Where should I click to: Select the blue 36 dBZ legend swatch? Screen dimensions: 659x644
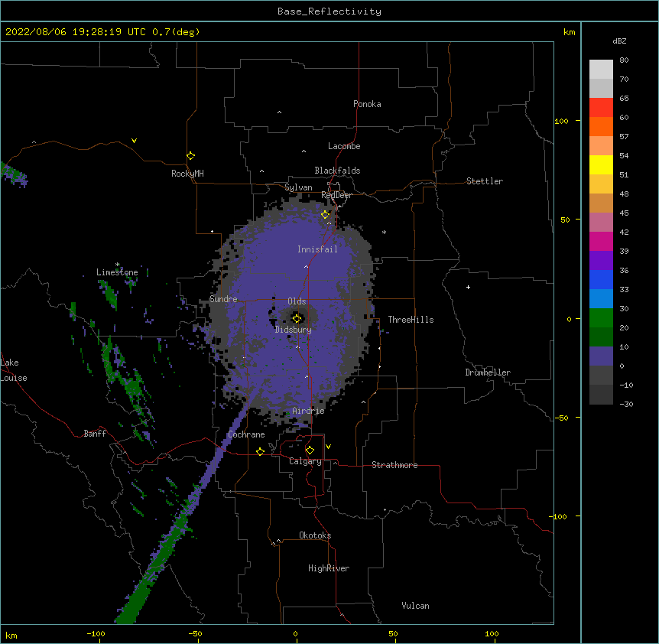click(x=601, y=279)
